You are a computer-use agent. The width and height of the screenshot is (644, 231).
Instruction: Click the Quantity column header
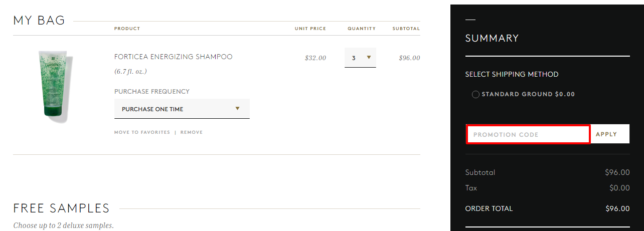(362, 29)
